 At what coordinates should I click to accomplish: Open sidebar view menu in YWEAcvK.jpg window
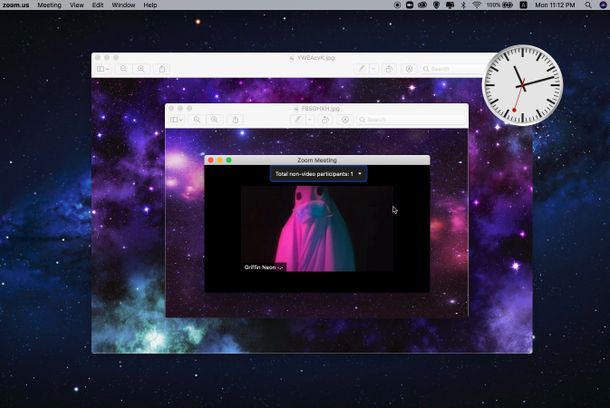coord(103,69)
